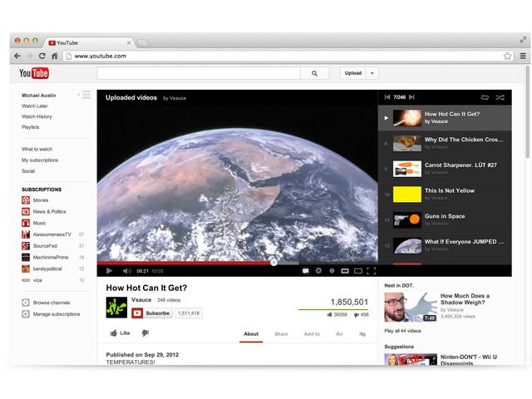Image resolution: width=532 pixels, height=399 pixels.
Task: Seek on the red video progress bar
Action: coord(185,263)
